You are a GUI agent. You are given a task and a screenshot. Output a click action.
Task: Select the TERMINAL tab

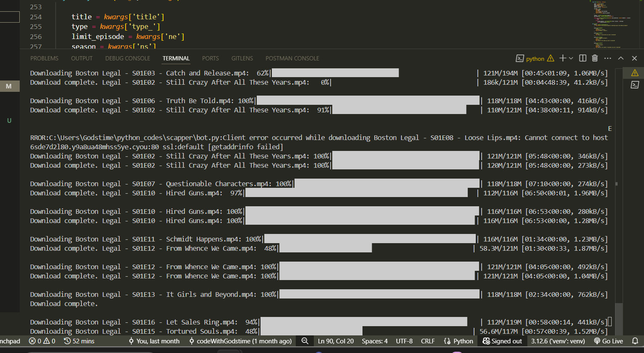176,58
